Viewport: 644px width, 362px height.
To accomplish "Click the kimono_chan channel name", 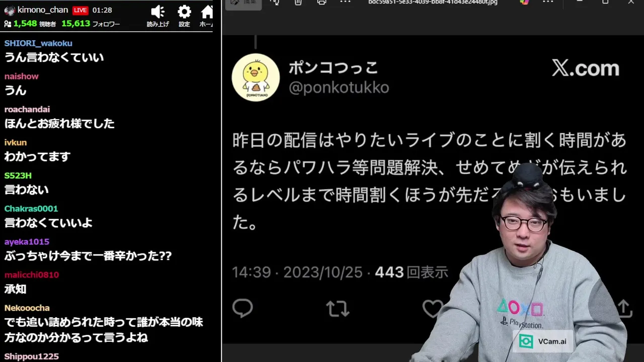I will [x=43, y=10].
